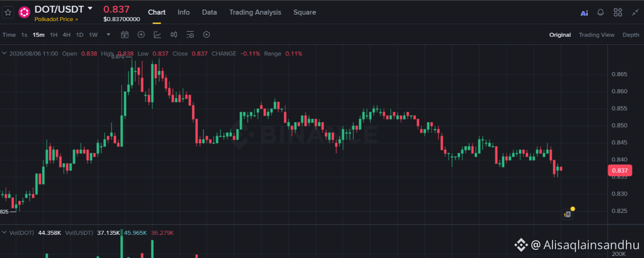Open the Trading Analysis tab

point(255,12)
